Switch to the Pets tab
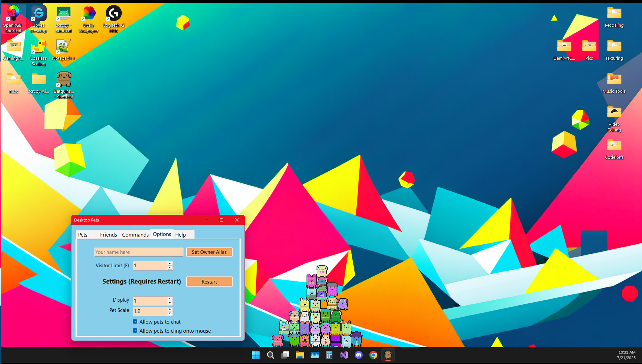Image resolution: width=642 pixels, height=364 pixels. pyautogui.click(x=83, y=235)
